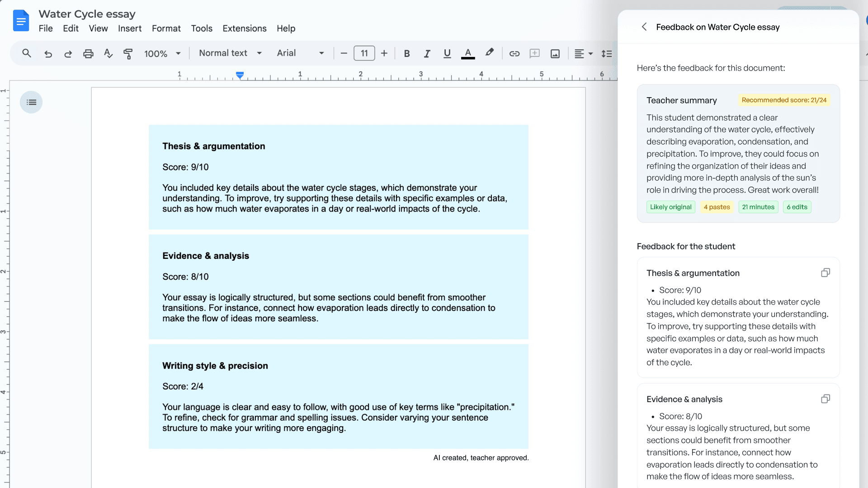Viewport: 868px width, 488px height.
Task: Toggle italic formatting
Action: click(427, 53)
